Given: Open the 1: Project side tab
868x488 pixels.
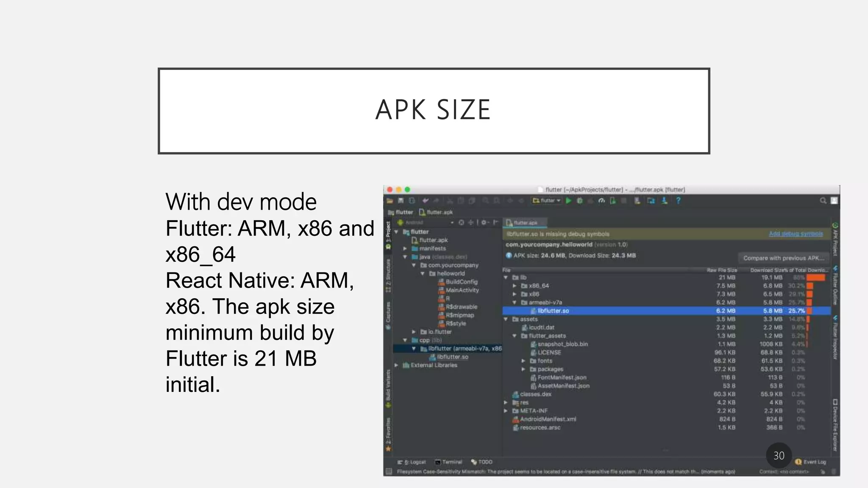Looking at the screenshot, I should [388, 236].
